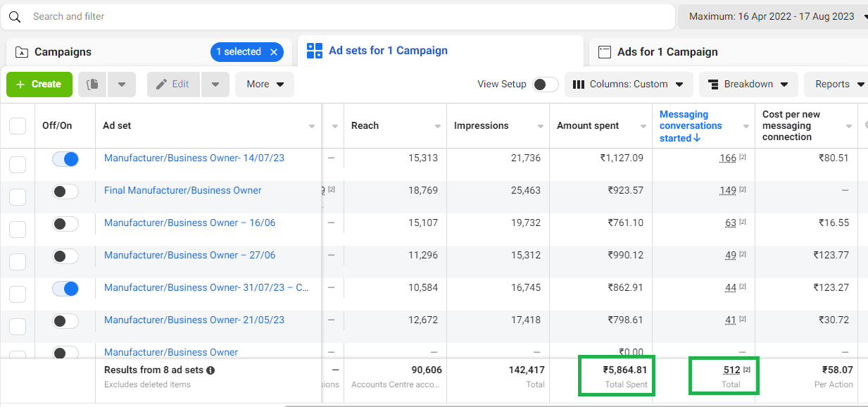Switch to the Campaigns tab
Image resolution: width=868 pixels, height=407 pixels.
[63, 52]
